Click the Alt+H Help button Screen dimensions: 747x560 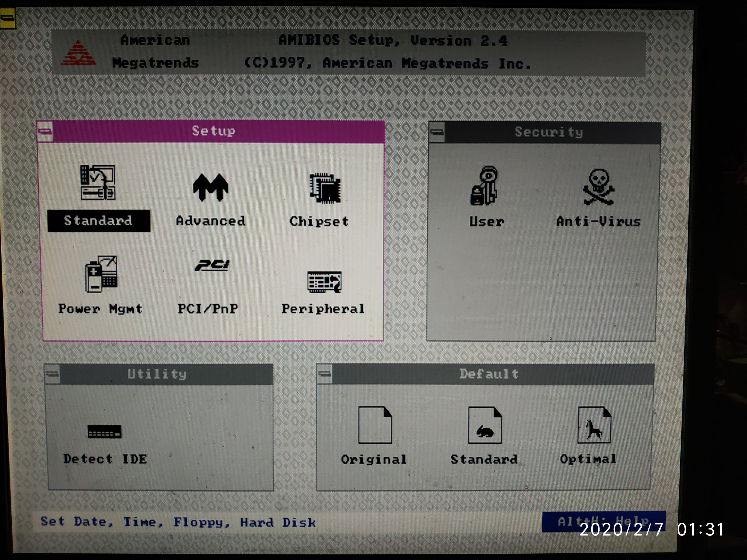tap(603, 522)
